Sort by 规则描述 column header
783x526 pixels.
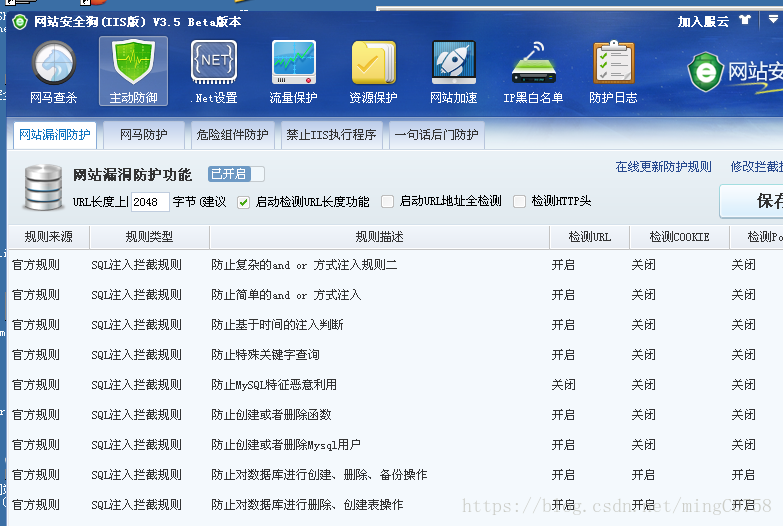coord(380,237)
